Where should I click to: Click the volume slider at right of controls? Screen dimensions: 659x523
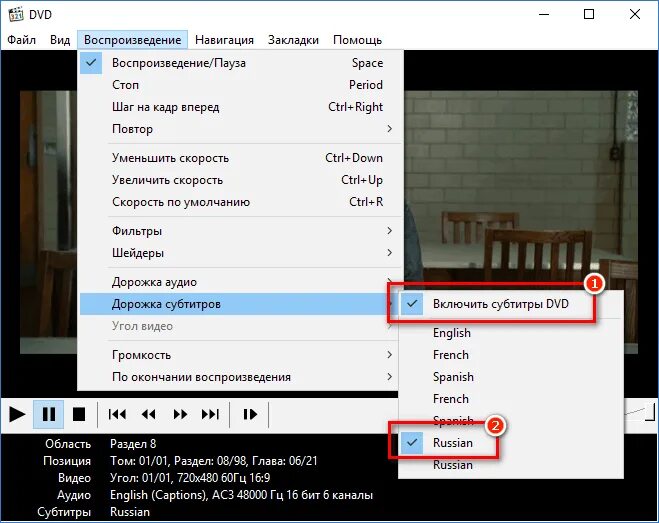coord(640,412)
